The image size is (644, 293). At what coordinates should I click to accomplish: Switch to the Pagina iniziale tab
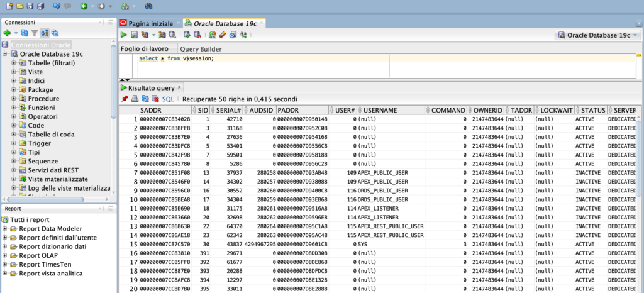click(151, 23)
